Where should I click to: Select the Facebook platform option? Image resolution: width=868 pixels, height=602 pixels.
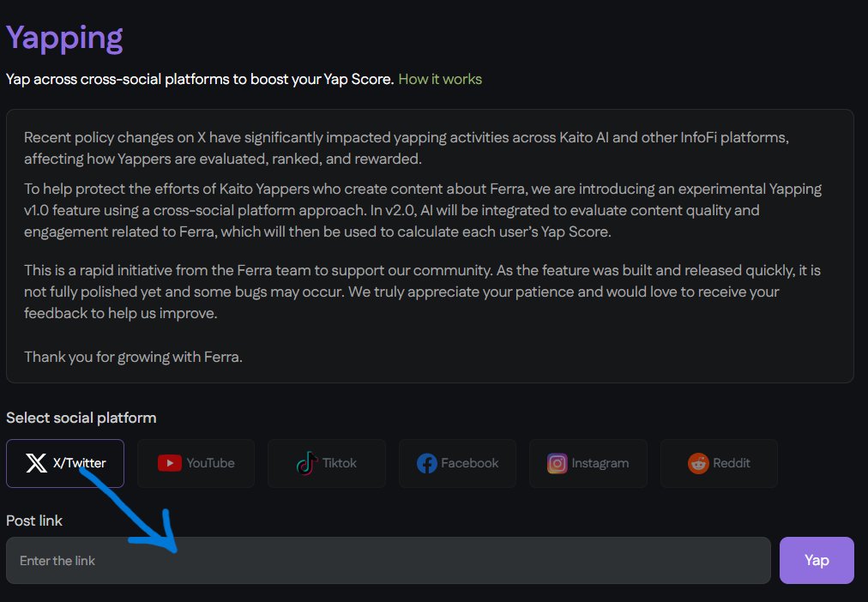point(457,463)
